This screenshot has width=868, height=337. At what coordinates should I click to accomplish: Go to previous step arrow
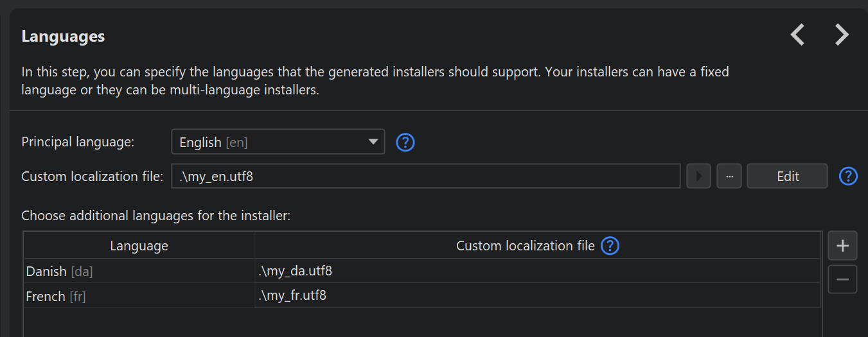pos(798,35)
